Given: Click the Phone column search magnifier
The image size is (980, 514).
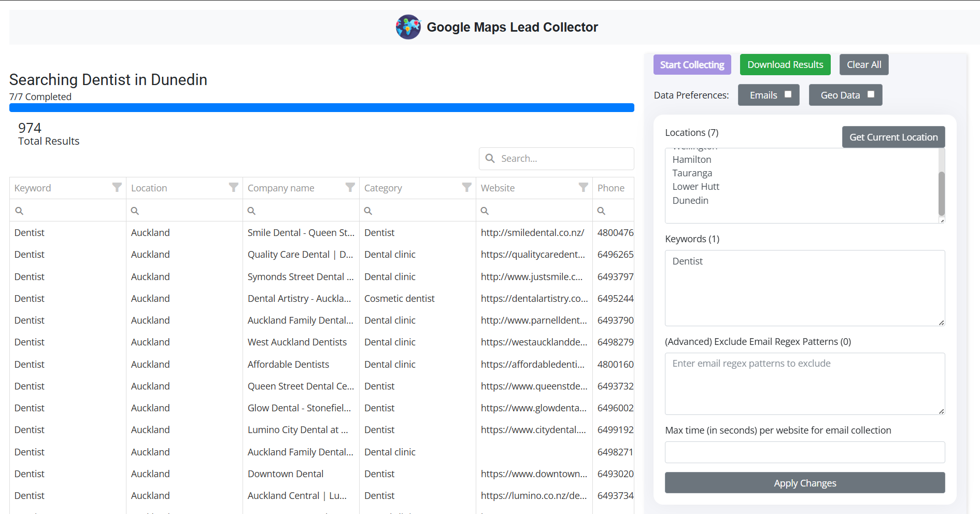Looking at the screenshot, I should 601,211.
